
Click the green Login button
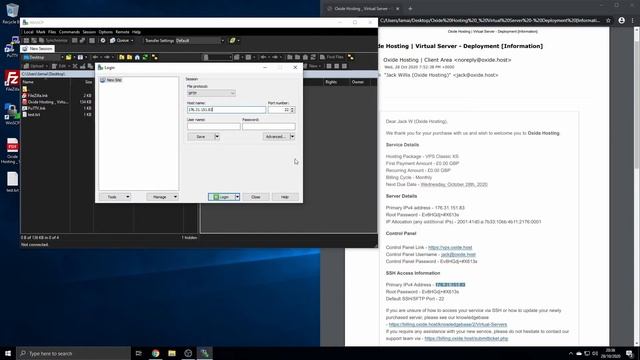(222, 197)
